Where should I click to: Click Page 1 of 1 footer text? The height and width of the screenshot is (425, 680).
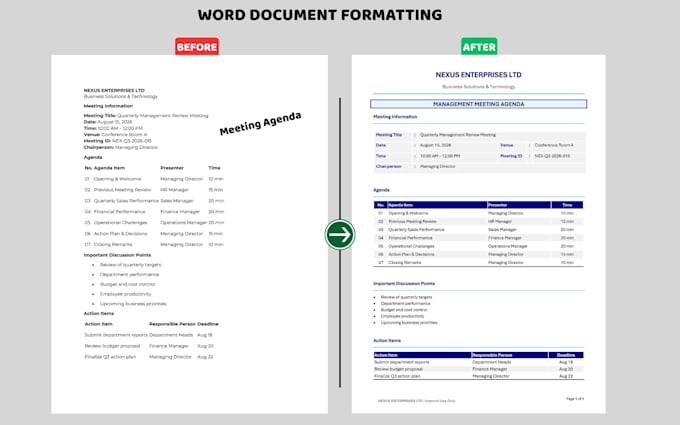pyautogui.click(x=575, y=399)
